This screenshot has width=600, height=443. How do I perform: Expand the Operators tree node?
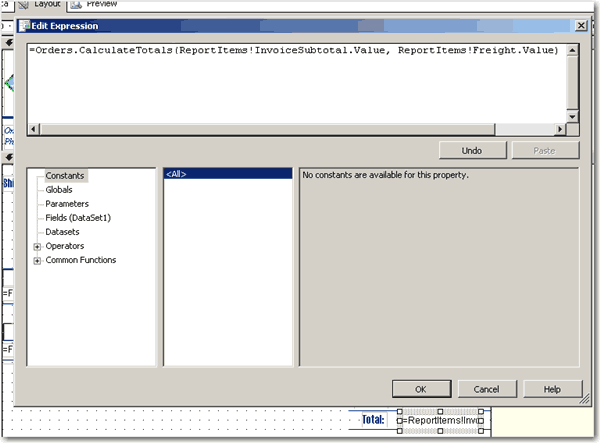[37, 246]
